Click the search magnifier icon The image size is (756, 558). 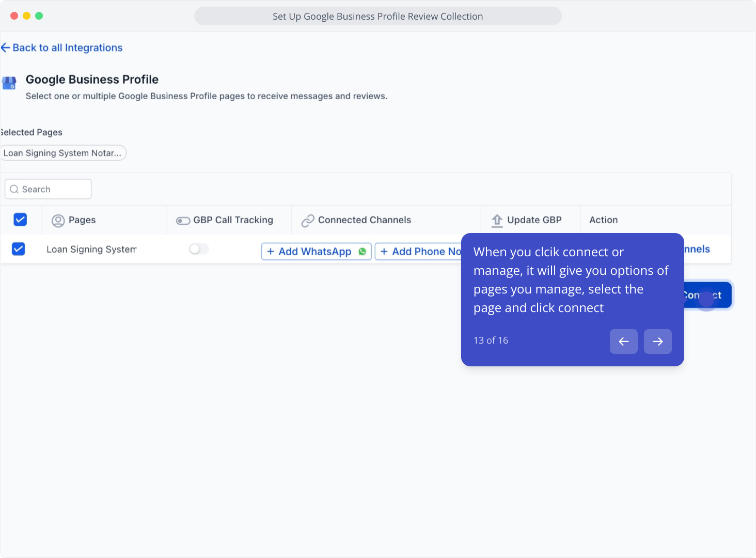click(x=14, y=189)
